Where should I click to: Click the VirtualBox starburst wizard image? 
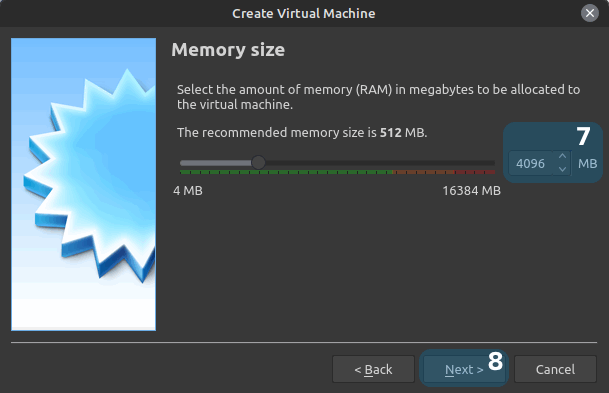[84, 184]
